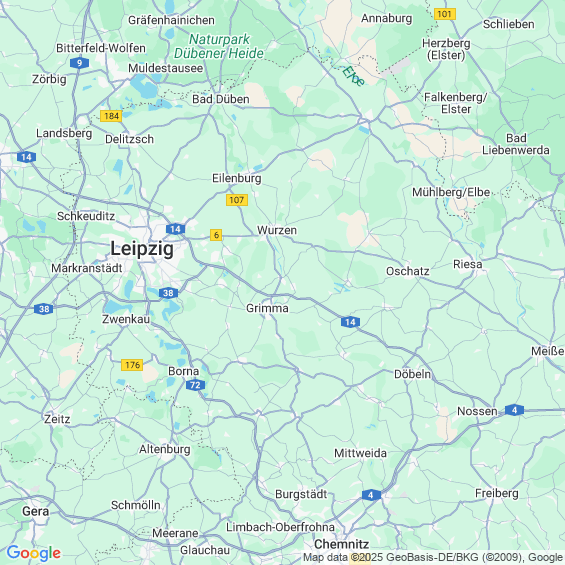Image resolution: width=565 pixels, height=565 pixels.
Task: Click the blue 72 highway shield near Borna
Action: (195, 385)
